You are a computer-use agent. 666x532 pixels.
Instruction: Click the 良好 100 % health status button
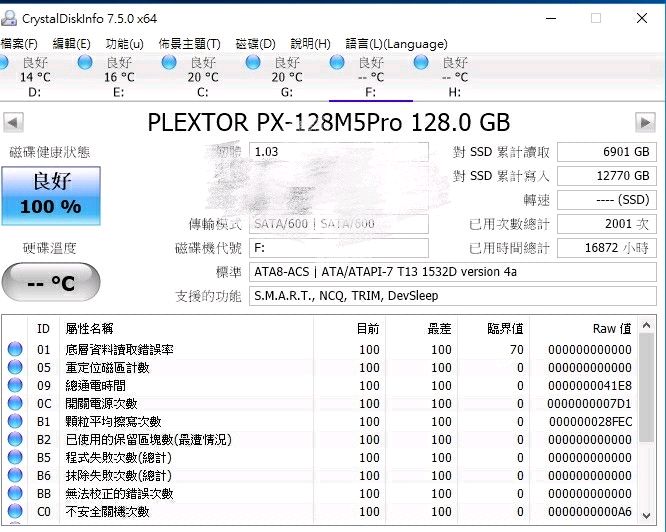tap(51, 196)
